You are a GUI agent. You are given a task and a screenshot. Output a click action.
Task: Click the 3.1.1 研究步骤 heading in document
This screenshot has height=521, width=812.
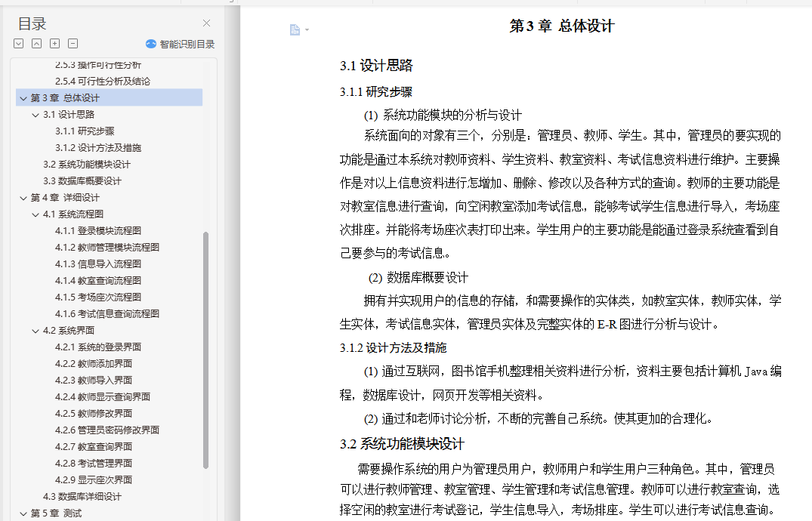(x=376, y=92)
